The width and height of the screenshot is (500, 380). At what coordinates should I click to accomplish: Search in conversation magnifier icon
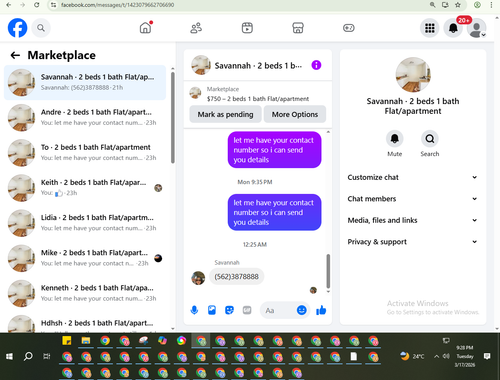430,138
